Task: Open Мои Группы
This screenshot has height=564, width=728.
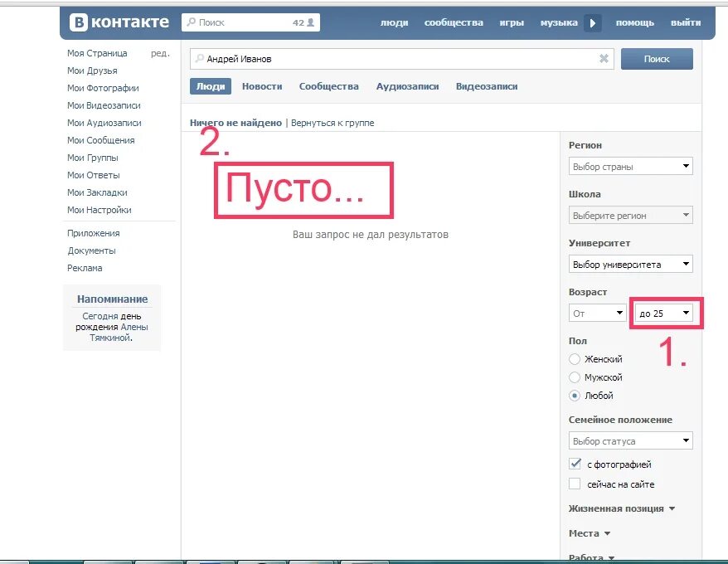Action: 92,158
